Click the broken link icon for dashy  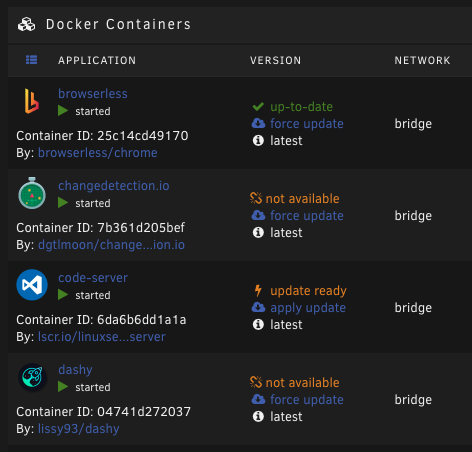[x=256, y=382]
